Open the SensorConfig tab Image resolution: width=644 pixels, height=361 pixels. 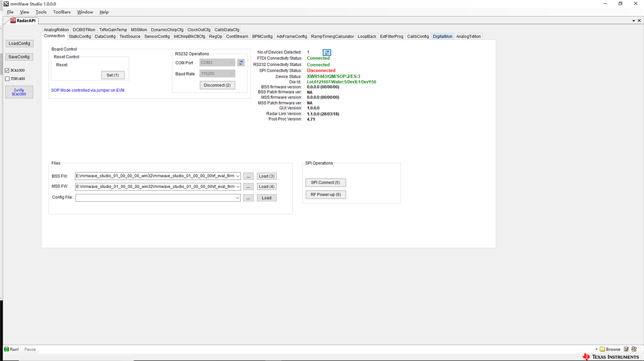point(157,37)
